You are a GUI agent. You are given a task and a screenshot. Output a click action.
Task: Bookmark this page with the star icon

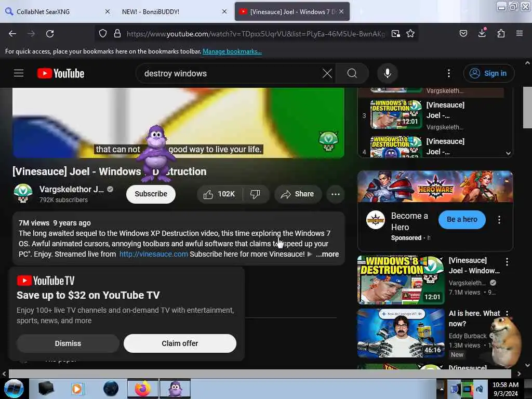tap(410, 34)
